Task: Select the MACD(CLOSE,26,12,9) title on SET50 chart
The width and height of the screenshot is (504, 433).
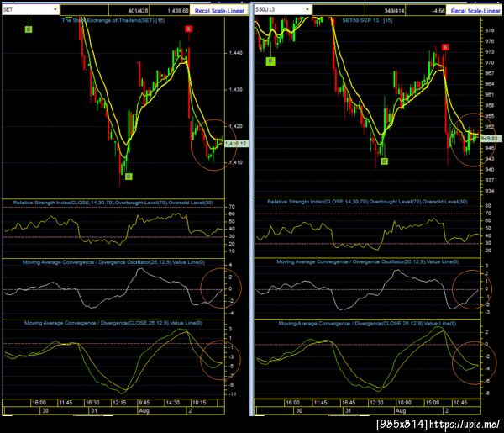Action: (x=367, y=324)
